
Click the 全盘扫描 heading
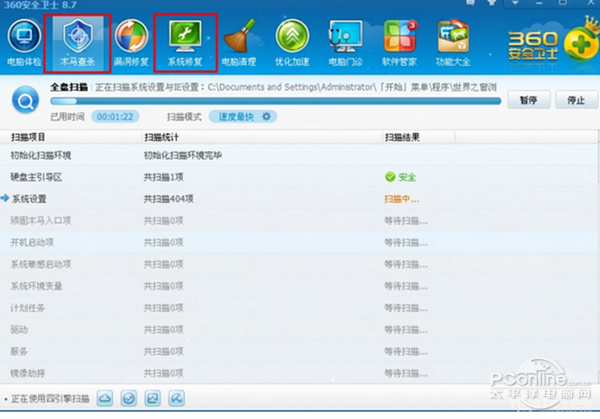(x=69, y=87)
